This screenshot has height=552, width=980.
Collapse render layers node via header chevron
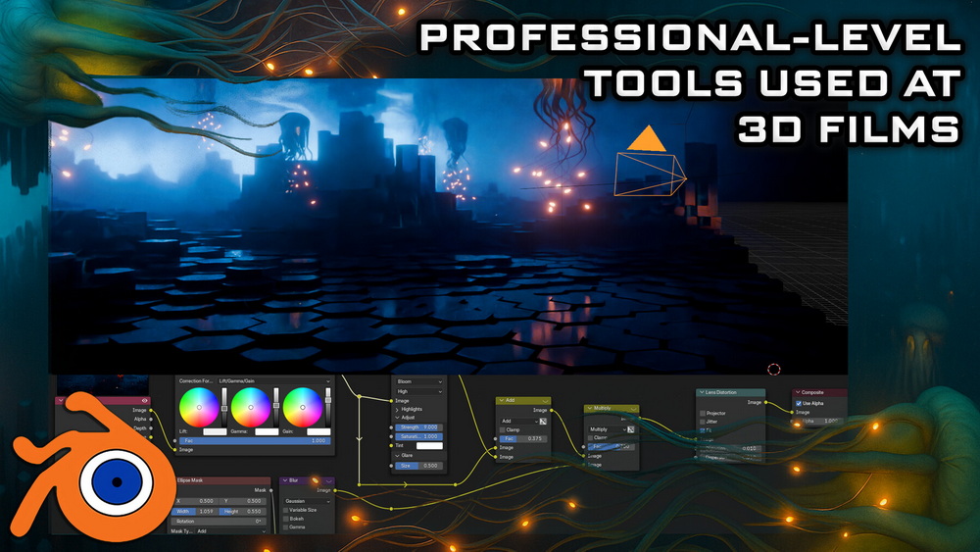(61, 401)
